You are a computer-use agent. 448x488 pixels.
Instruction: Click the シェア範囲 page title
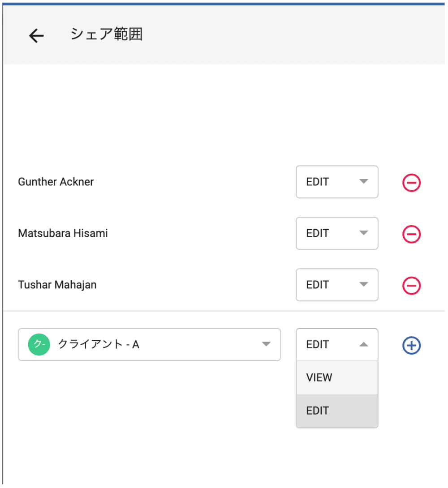[107, 34]
